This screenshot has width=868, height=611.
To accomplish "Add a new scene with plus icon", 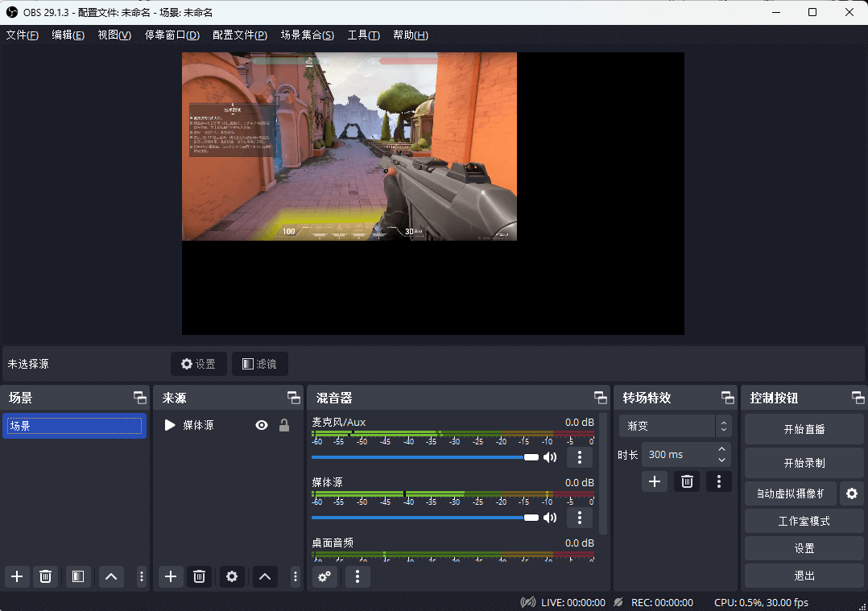I will coord(17,576).
